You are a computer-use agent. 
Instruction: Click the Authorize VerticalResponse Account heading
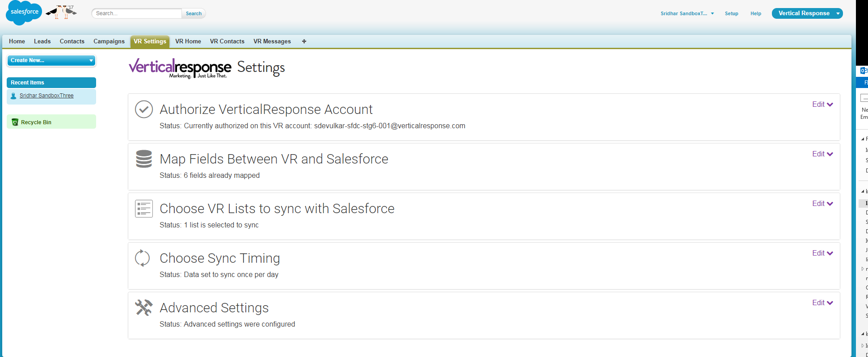(x=266, y=109)
